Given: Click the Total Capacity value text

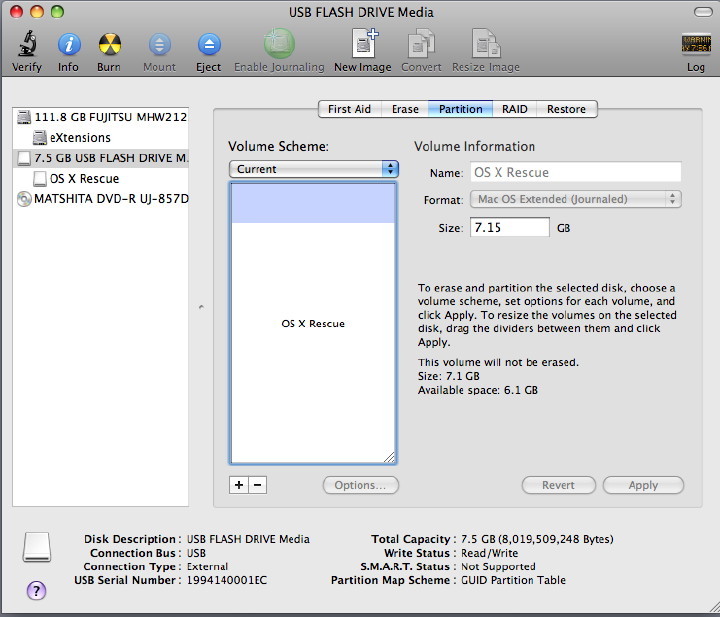Looking at the screenshot, I should tap(537, 539).
